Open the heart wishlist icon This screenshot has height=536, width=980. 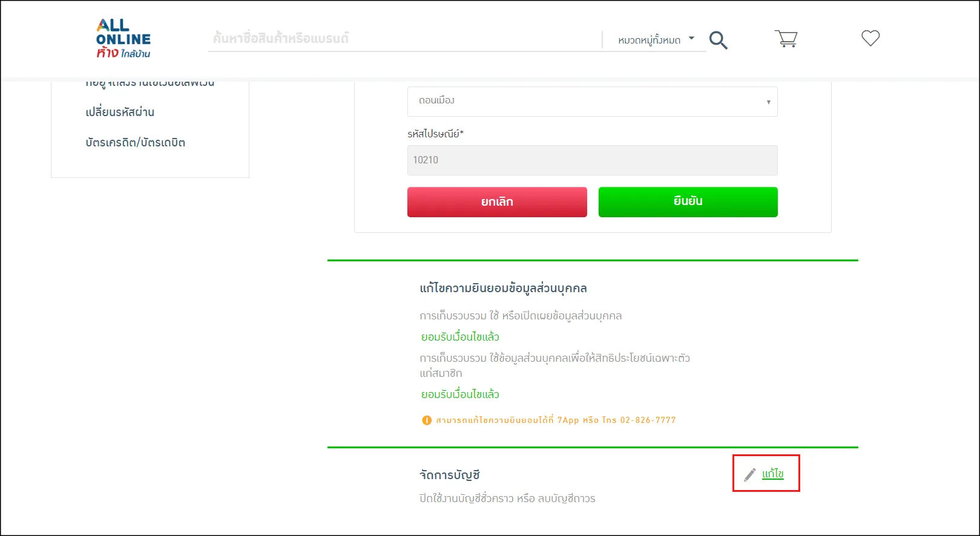pos(870,38)
